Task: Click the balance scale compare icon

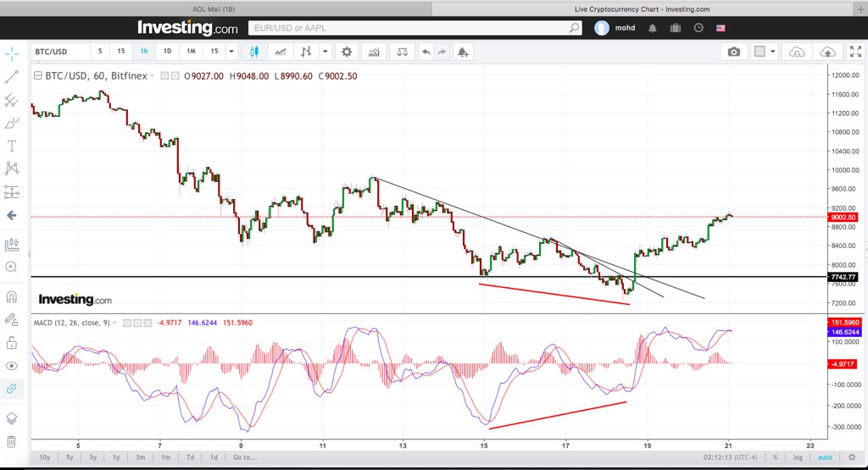Action: [403, 52]
